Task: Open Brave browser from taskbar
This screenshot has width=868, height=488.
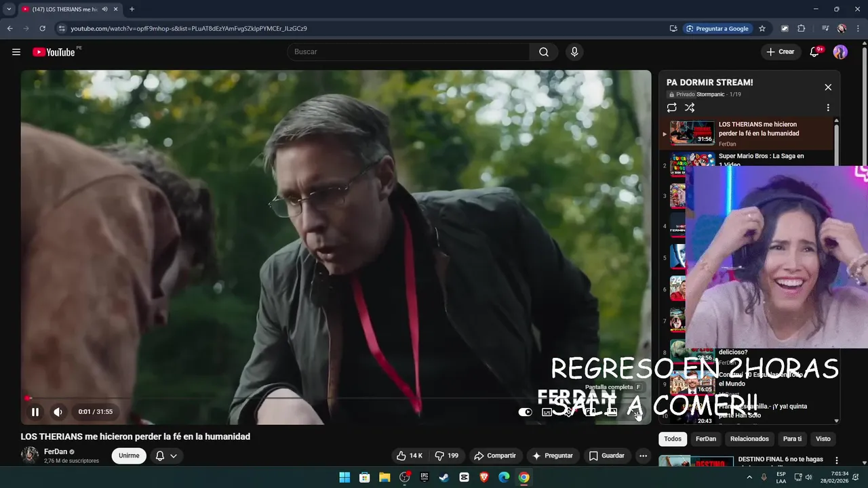Action: (x=484, y=477)
